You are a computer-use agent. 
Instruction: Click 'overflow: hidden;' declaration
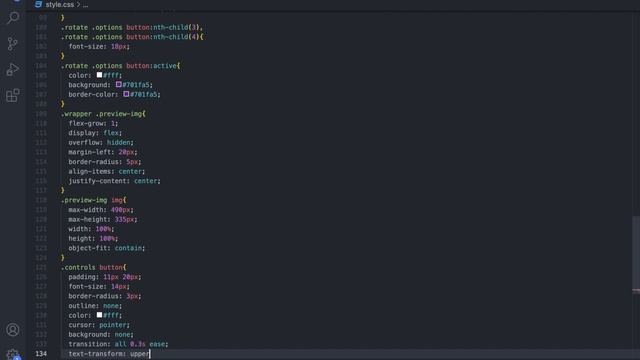[x=101, y=142]
